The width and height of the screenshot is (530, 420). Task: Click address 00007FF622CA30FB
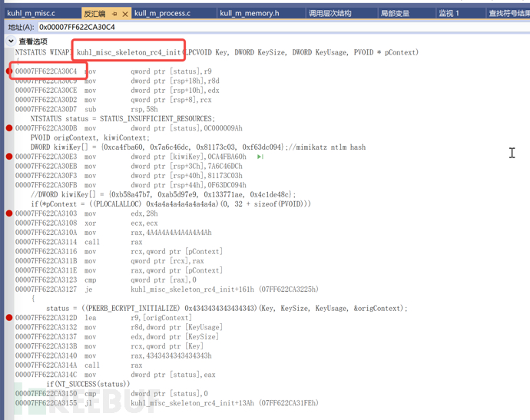click(x=46, y=185)
